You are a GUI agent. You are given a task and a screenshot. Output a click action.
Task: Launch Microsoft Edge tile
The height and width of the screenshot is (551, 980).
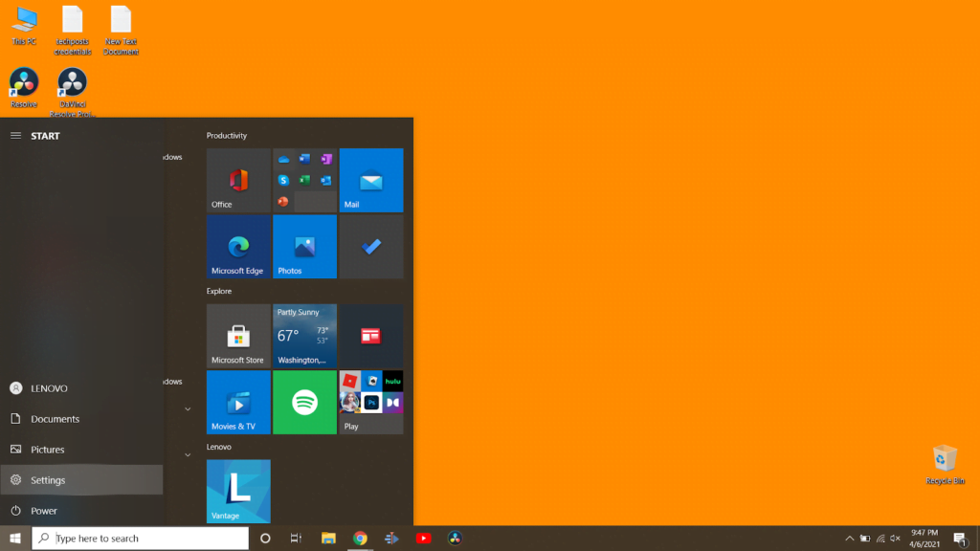(238, 246)
